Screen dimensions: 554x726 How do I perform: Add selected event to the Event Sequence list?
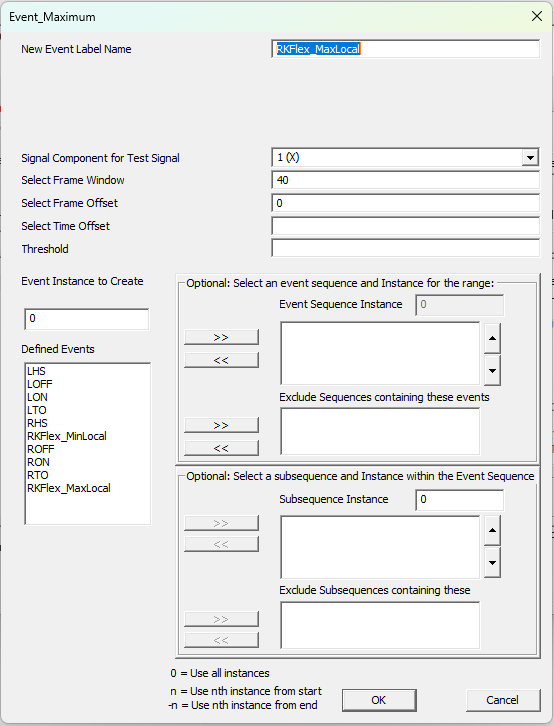click(x=221, y=337)
